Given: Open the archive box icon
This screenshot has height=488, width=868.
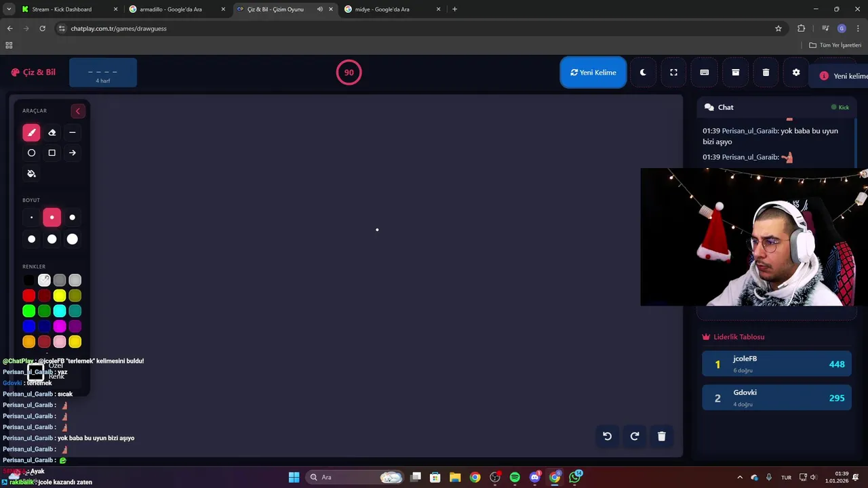Looking at the screenshot, I should 735,73.
